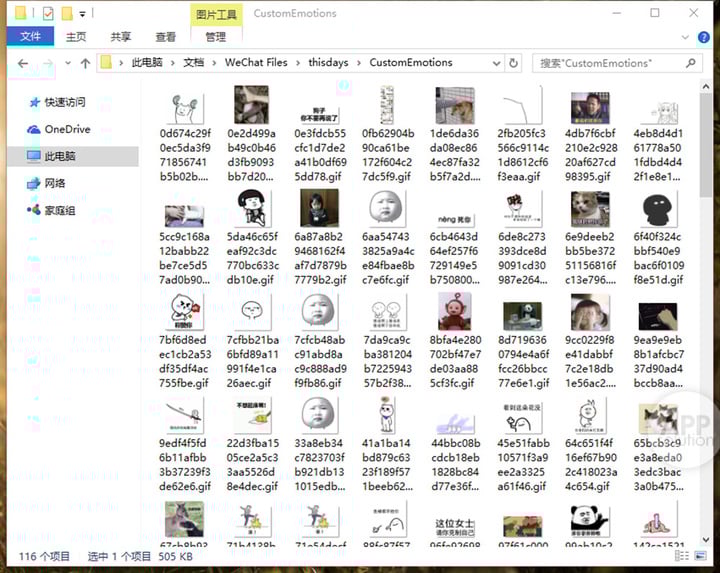Expand the ribbon with the chevron
This screenshot has width=720, height=573.
point(685,37)
